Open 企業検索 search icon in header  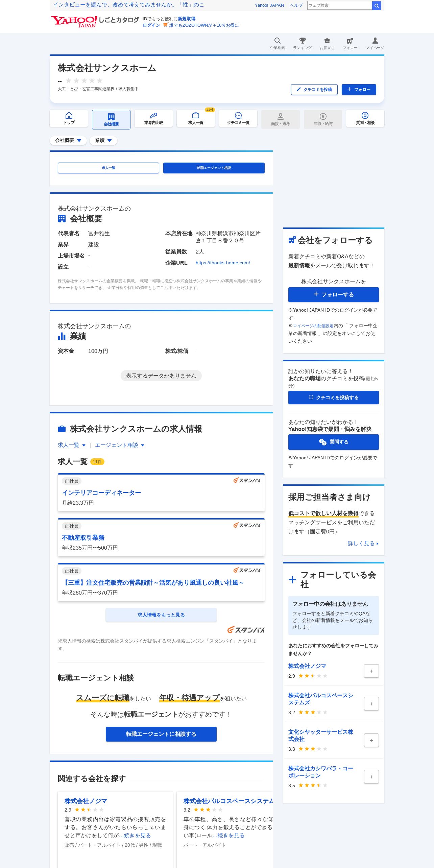pyautogui.click(x=277, y=43)
